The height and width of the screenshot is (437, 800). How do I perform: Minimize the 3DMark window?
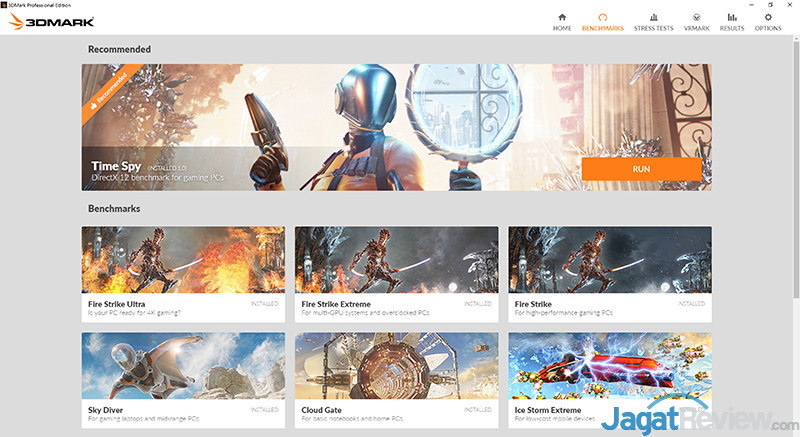tap(751, 5)
